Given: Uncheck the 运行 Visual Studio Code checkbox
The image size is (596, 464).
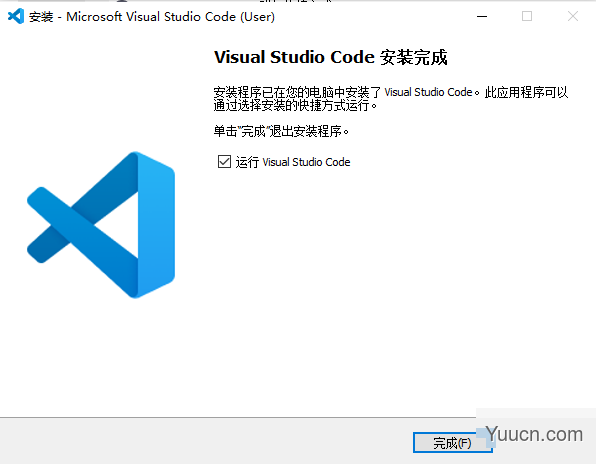Looking at the screenshot, I should coord(224,162).
